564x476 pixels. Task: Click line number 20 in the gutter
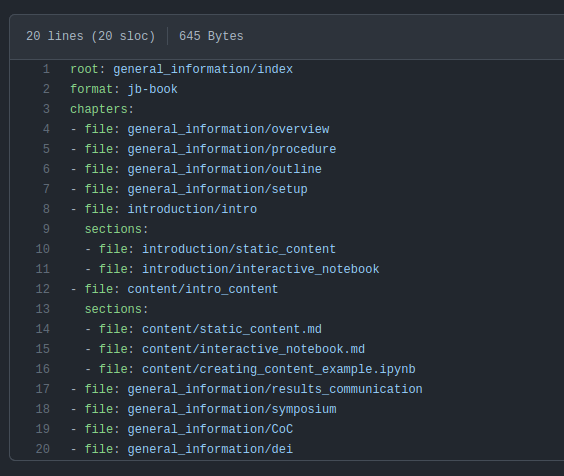click(42, 449)
